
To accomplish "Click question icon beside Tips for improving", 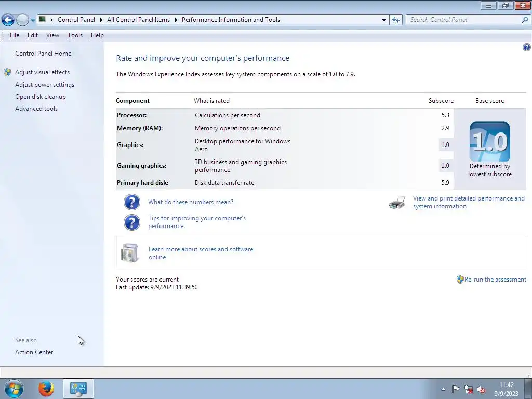I will point(132,222).
